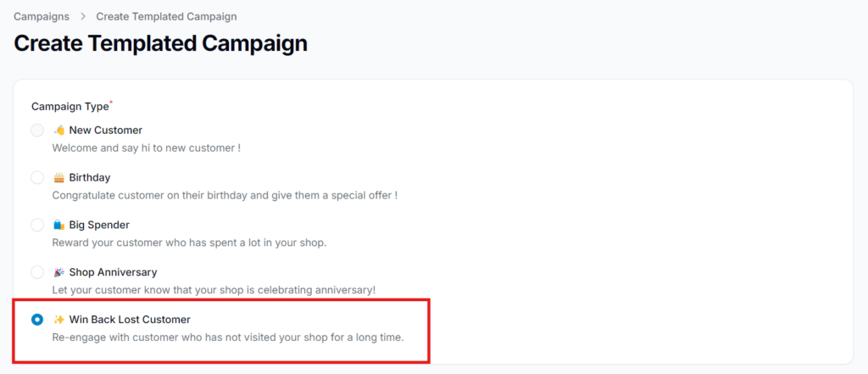
Task: Choose the Big Spender radio option
Action: click(x=37, y=225)
